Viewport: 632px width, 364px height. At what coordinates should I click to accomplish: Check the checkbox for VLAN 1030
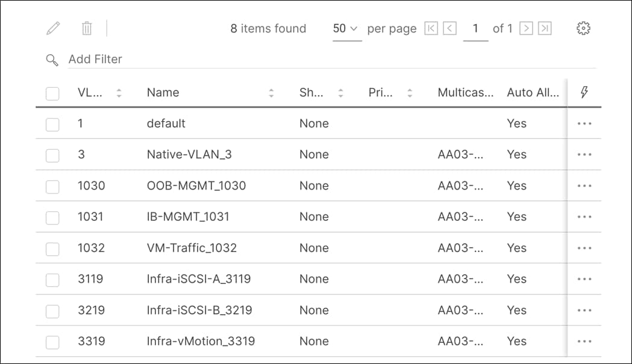pos(52,185)
